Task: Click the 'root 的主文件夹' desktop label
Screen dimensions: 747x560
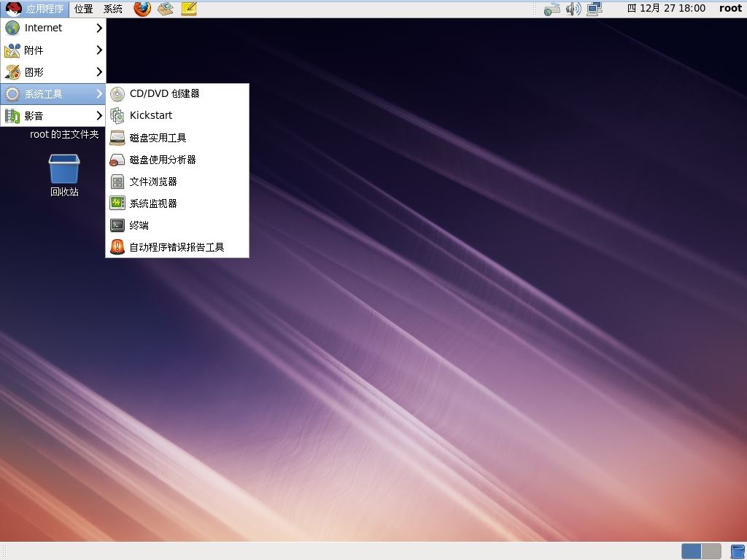Action: click(64, 134)
